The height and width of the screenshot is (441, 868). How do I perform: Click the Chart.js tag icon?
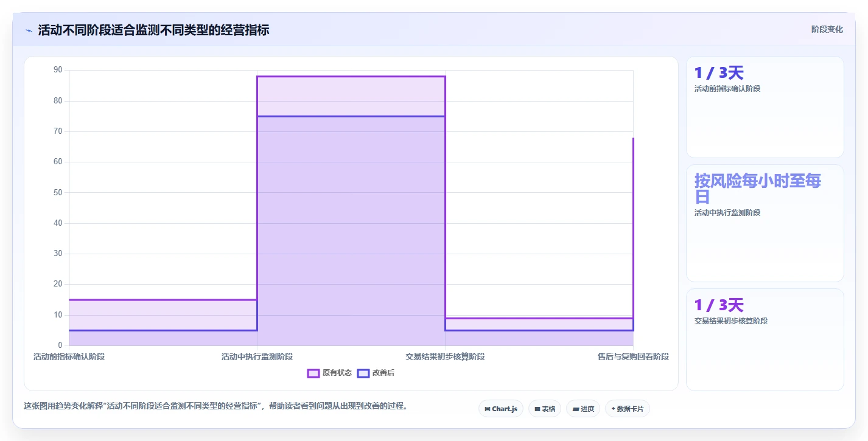click(488, 409)
